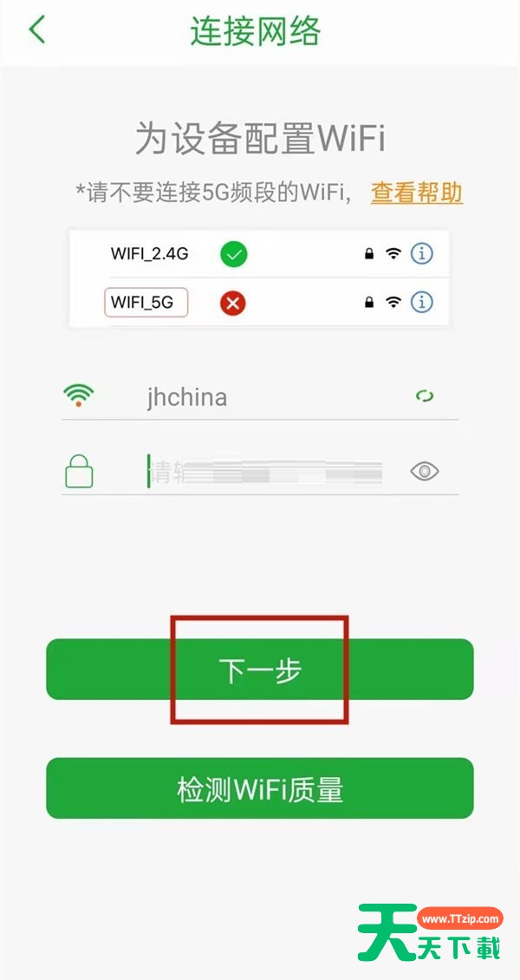Tap the red X beside WIFI_5G

232,304
